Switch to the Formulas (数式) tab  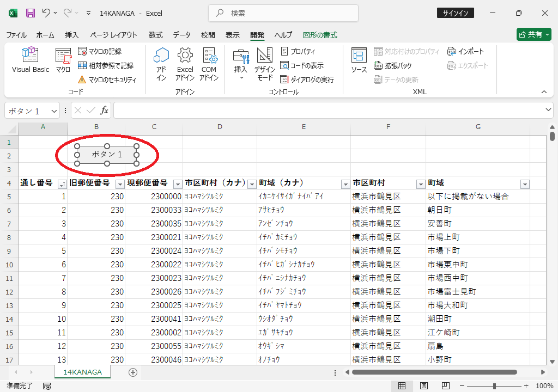(x=155, y=35)
